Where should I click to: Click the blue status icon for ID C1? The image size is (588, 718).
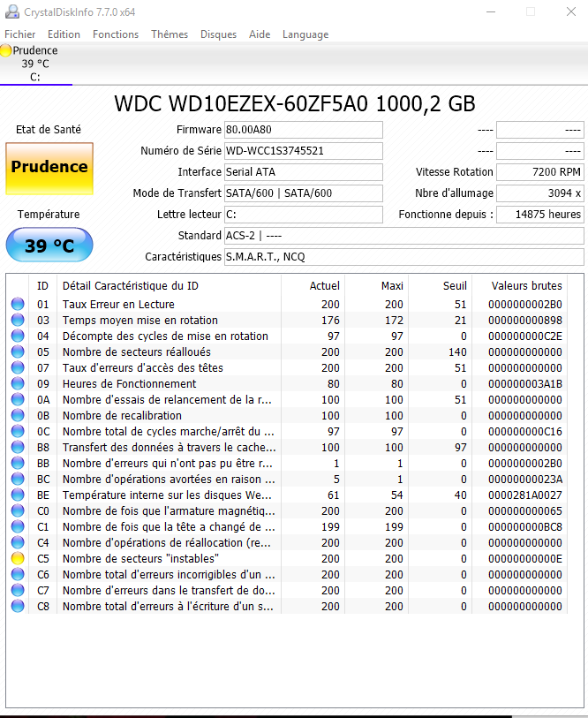[x=18, y=526]
